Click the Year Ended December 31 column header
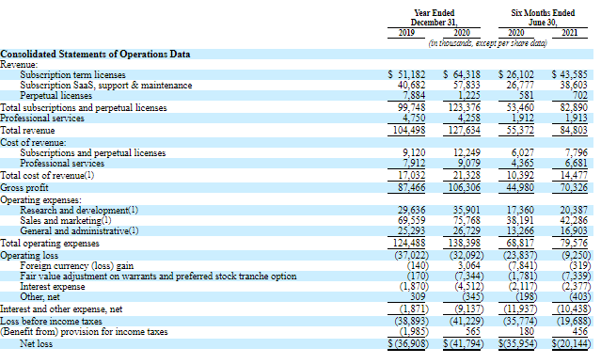This screenshot has height=364, width=601. point(434,18)
